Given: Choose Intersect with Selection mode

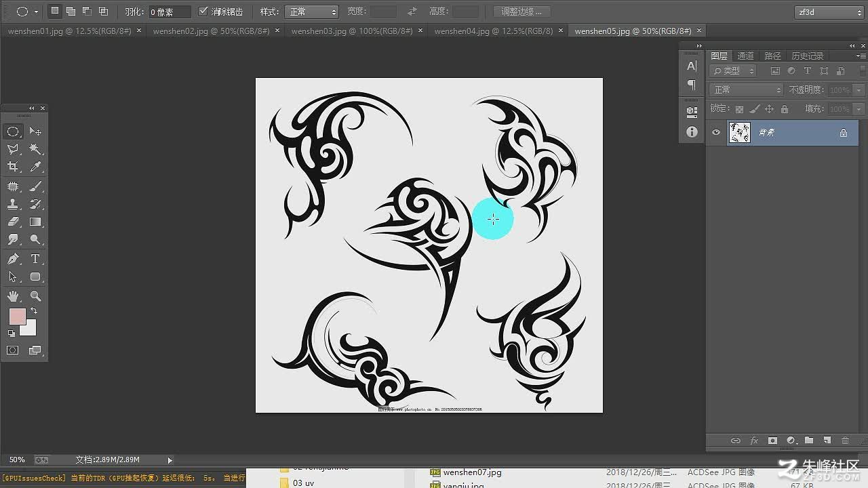Looking at the screenshot, I should 103,12.
